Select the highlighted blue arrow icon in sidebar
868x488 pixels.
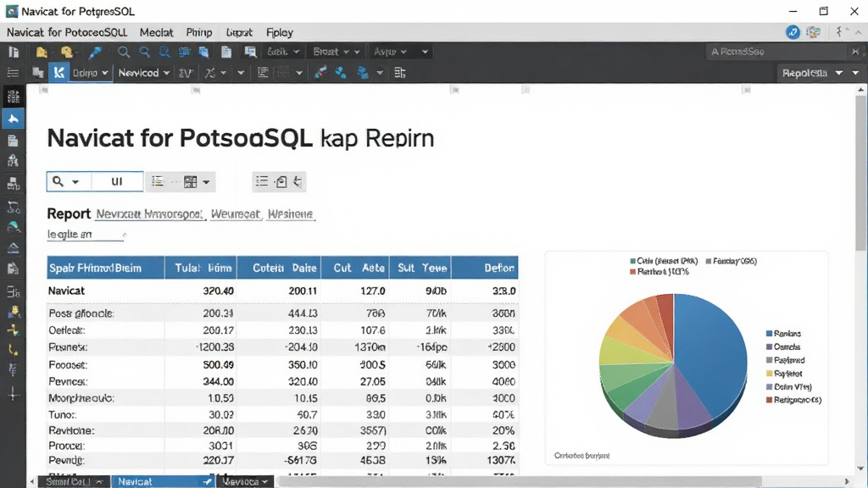pos(13,119)
